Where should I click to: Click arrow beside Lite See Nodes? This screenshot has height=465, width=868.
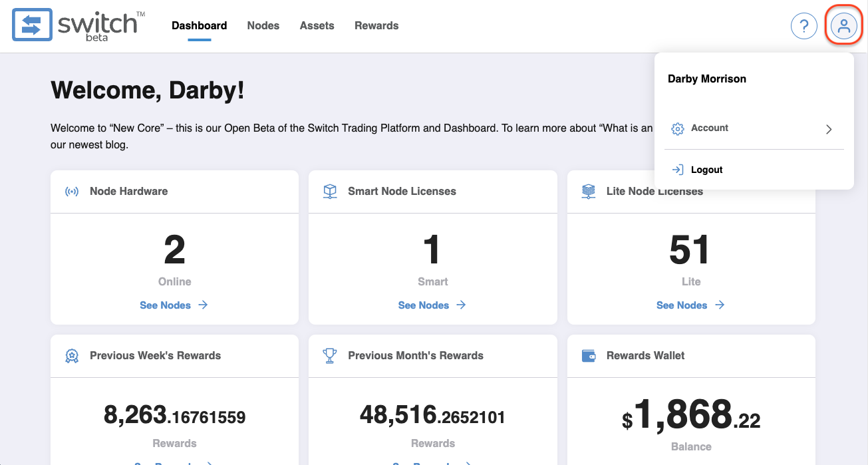click(719, 305)
